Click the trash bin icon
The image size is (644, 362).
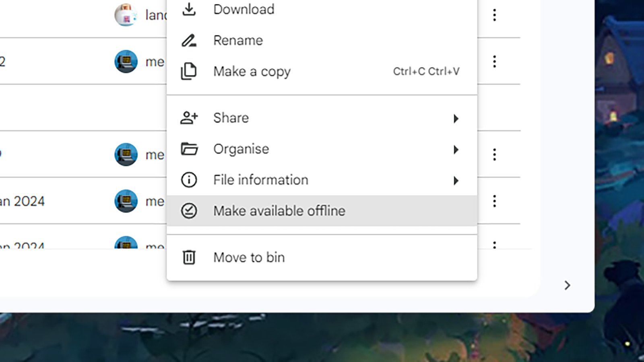coord(189,257)
